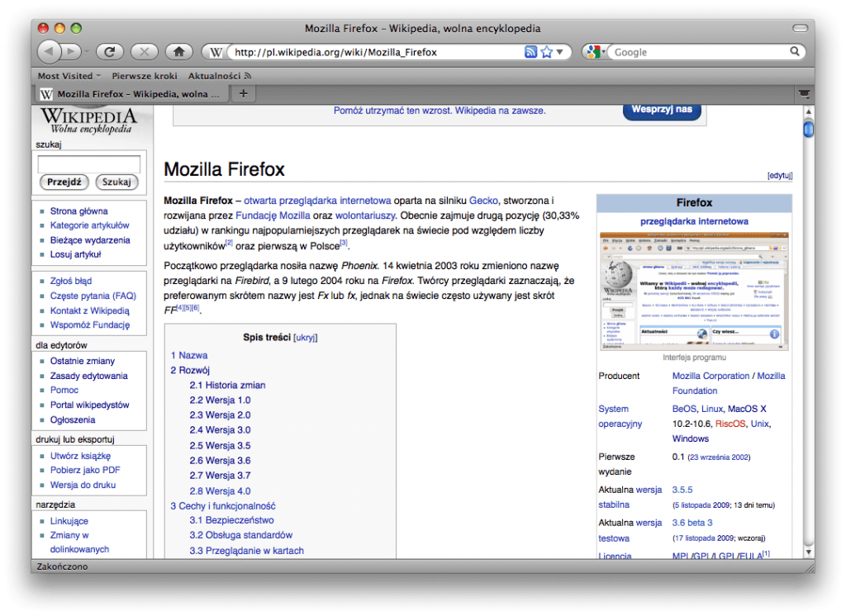
Task: Run search with the magnifying glass icon
Action: (794, 51)
